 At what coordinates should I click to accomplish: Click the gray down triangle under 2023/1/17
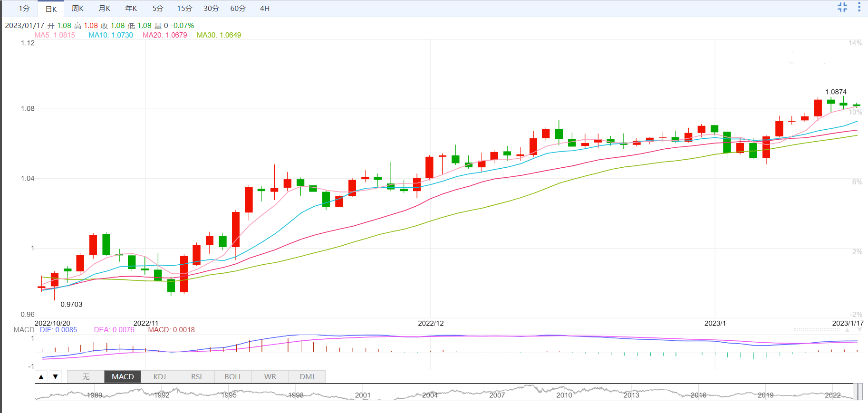click(x=859, y=330)
